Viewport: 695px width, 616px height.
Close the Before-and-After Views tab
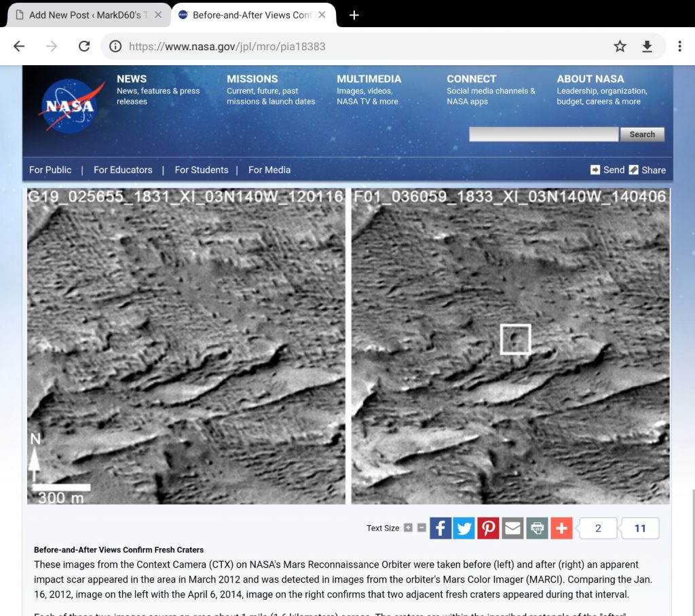322,15
